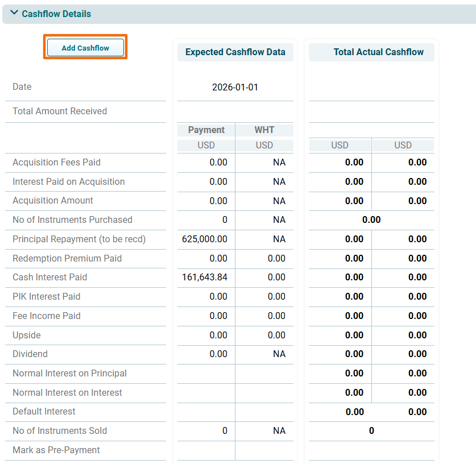Select the Dividend row label
The height and width of the screenshot is (464, 476).
tap(30, 354)
